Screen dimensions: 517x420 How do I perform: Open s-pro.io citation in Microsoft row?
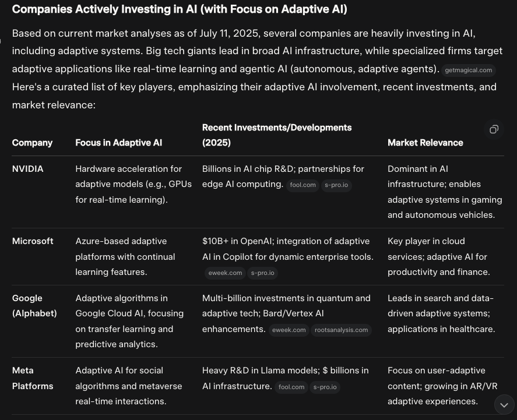(x=262, y=273)
